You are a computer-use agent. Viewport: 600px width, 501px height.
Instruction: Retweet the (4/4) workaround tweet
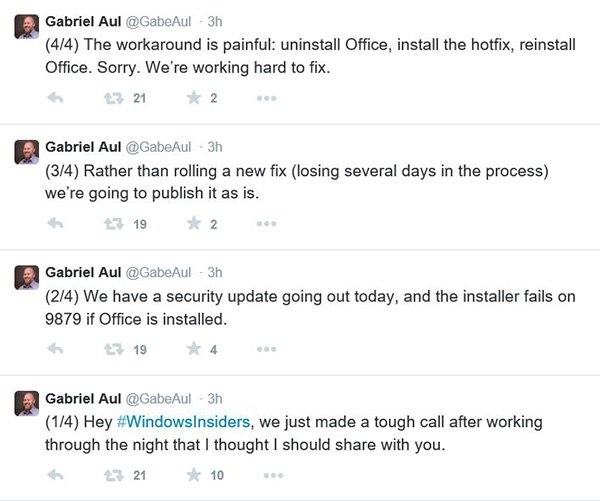(114, 98)
